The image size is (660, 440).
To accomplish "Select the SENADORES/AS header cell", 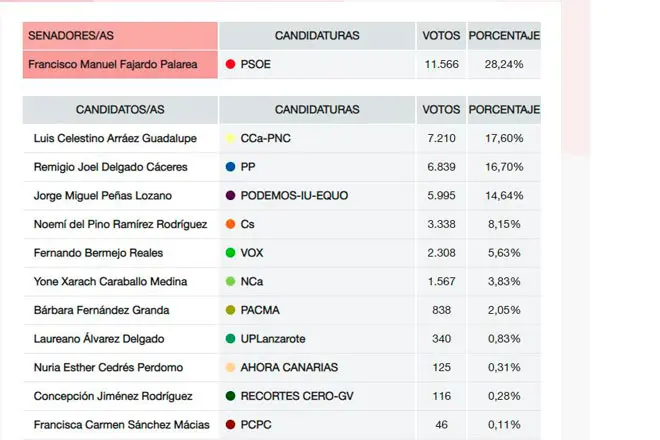I will [120, 36].
